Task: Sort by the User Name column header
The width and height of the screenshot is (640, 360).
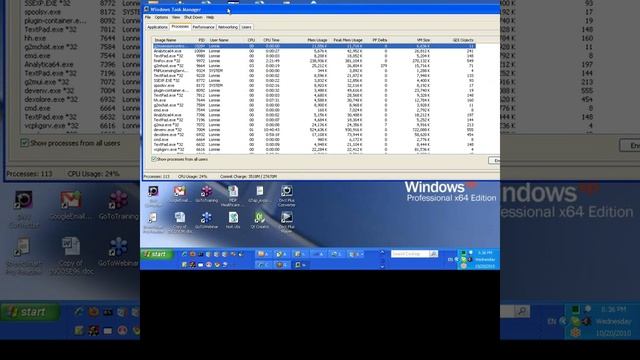Action: (x=226, y=40)
